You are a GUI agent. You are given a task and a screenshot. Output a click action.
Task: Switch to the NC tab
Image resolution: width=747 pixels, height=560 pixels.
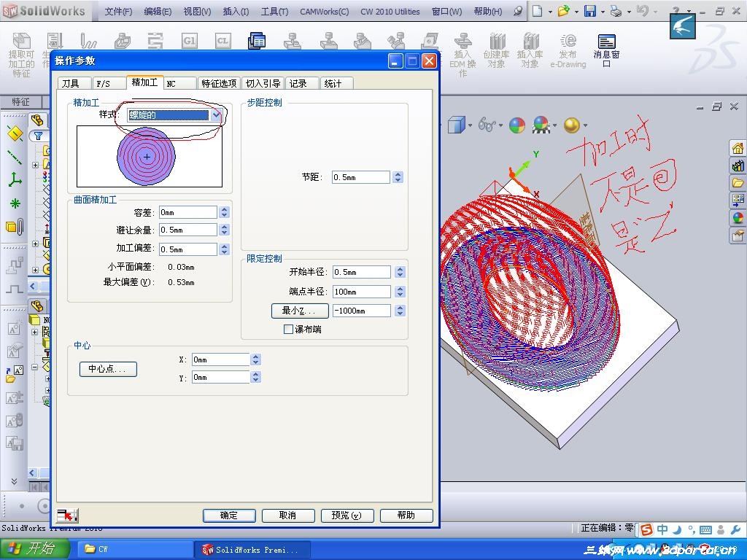[180, 83]
